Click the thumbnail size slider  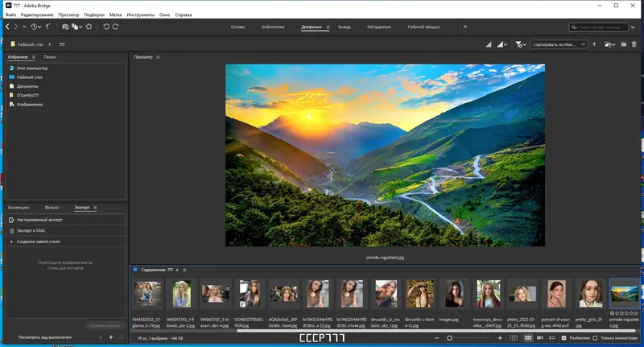pyautogui.click(x=469, y=338)
